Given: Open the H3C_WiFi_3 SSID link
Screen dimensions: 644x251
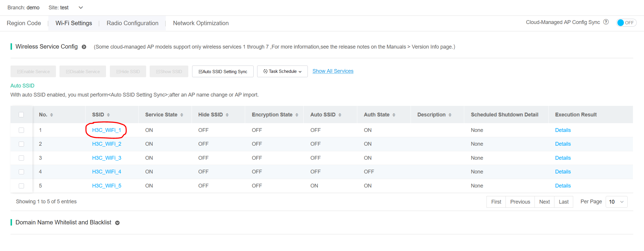Looking at the screenshot, I should click(x=107, y=158).
